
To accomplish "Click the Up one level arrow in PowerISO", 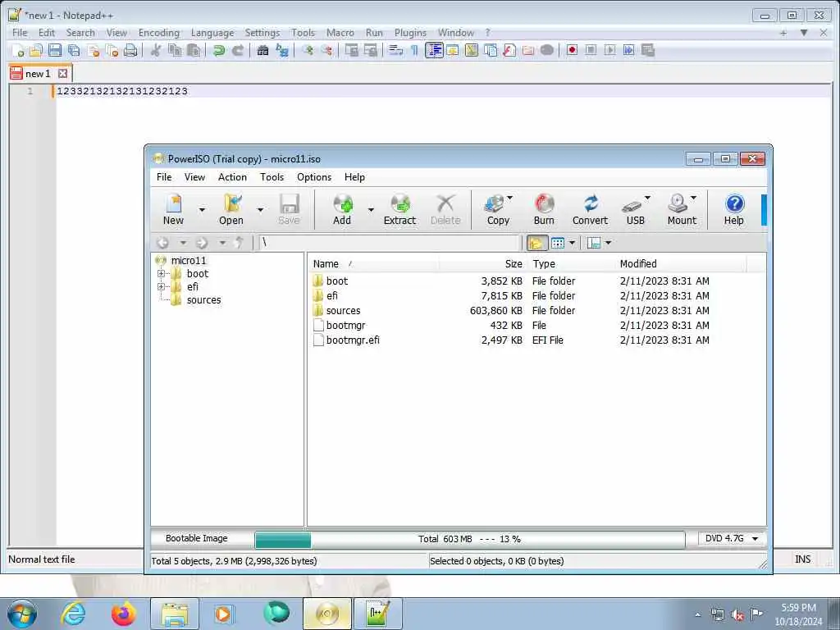I will [240, 243].
